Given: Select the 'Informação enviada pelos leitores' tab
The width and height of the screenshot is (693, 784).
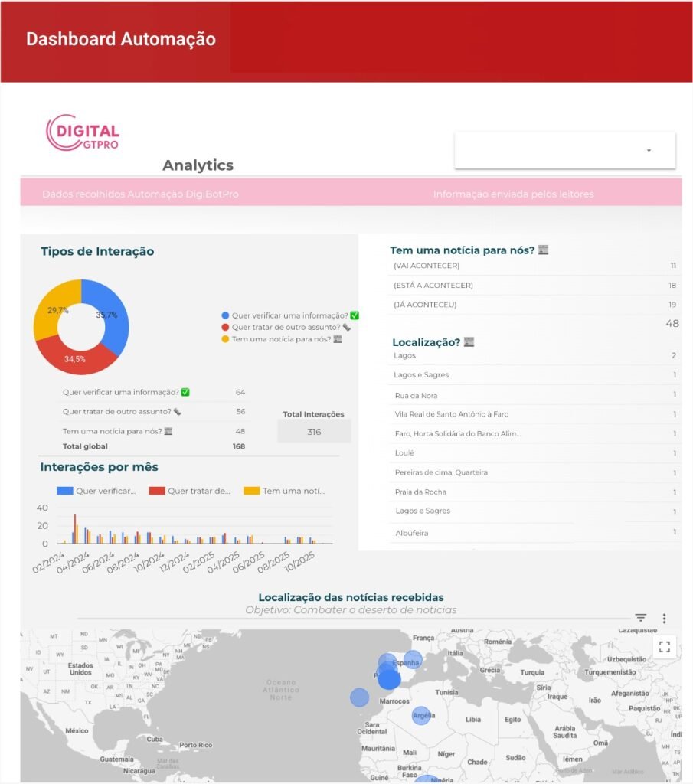Looking at the screenshot, I should click(x=513, y=194).
